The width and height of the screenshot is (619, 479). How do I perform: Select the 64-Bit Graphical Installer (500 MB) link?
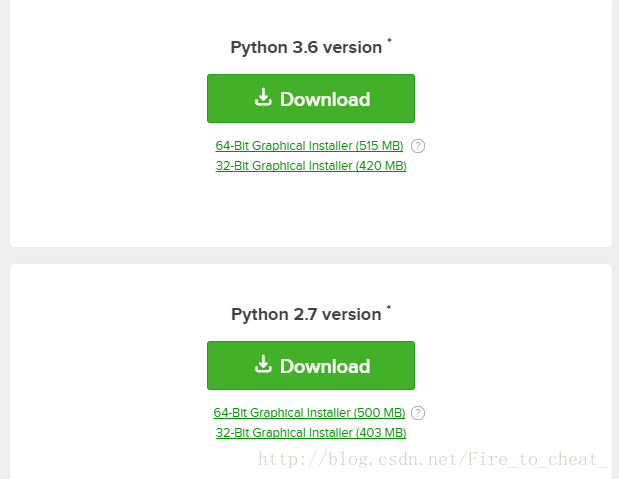(x=309, y=413)
